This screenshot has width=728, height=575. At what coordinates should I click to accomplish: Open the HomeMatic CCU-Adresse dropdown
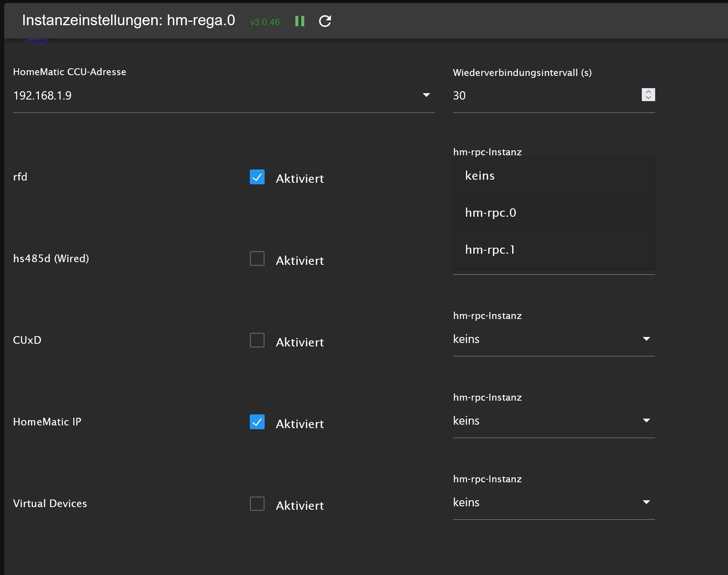pos(224,95)
